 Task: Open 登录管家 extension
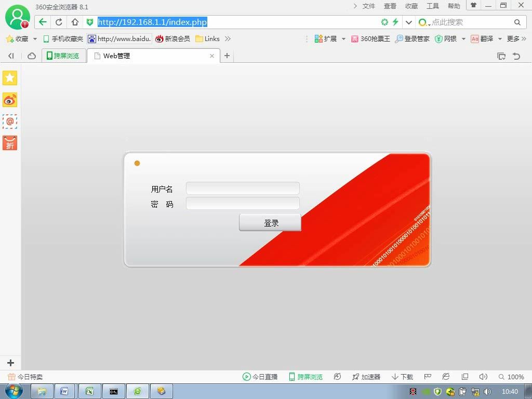(x=412, y=38)
